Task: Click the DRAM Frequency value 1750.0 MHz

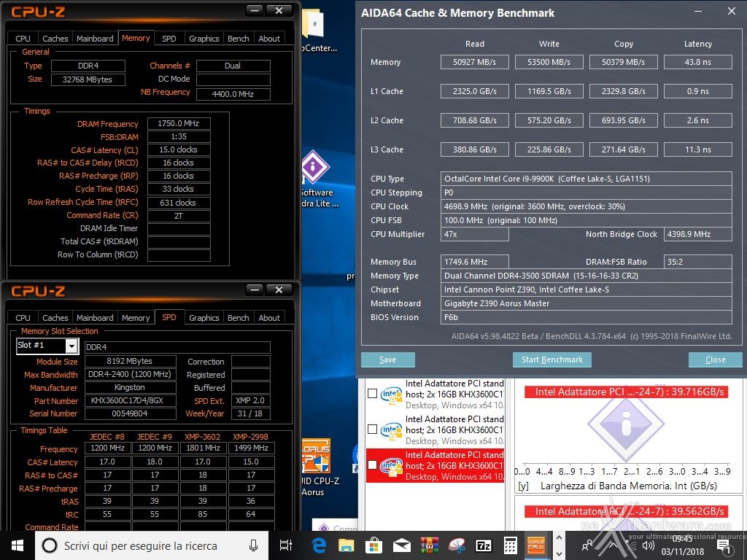Action: coord(179,123)
